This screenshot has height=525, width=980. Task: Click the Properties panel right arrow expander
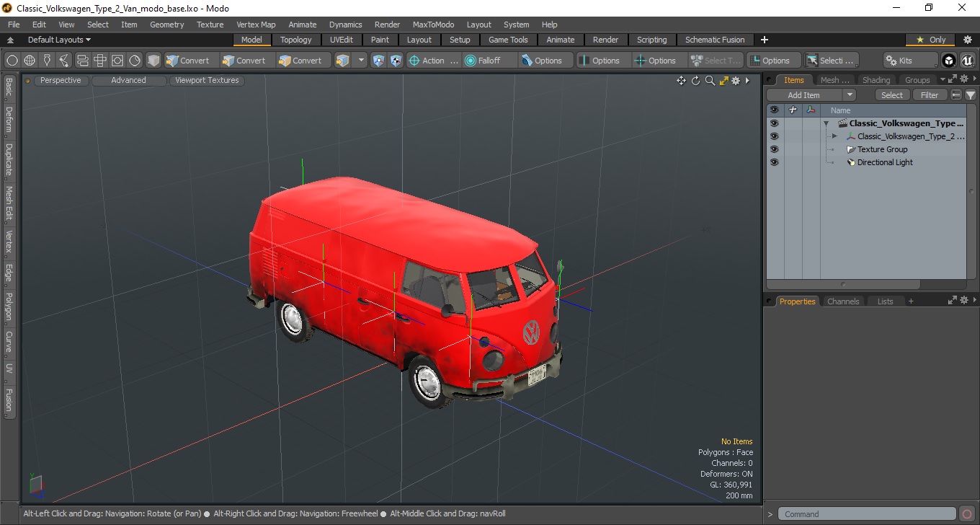974,301
